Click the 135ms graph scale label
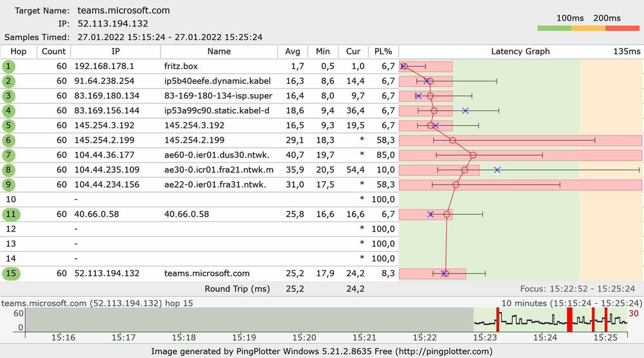644x358 pixels. point(627,52)
